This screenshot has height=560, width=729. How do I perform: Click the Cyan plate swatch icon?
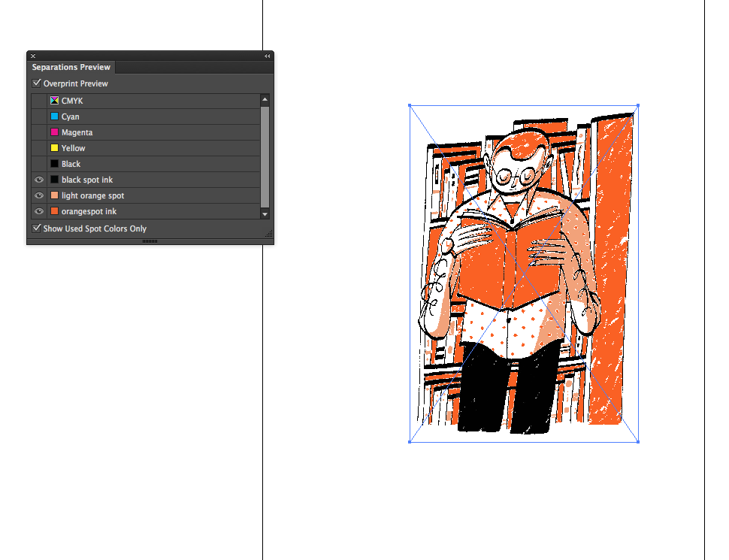[x=53, y=116]
